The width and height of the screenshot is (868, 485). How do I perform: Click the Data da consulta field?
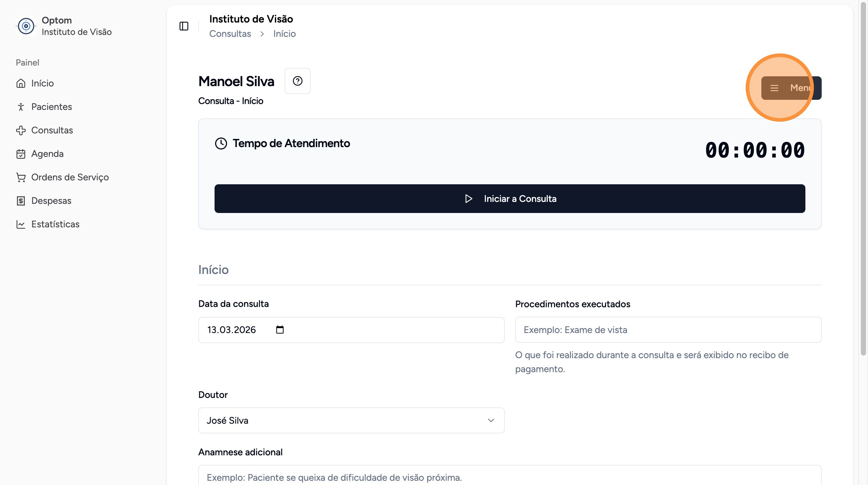click(x=351, y=330)
